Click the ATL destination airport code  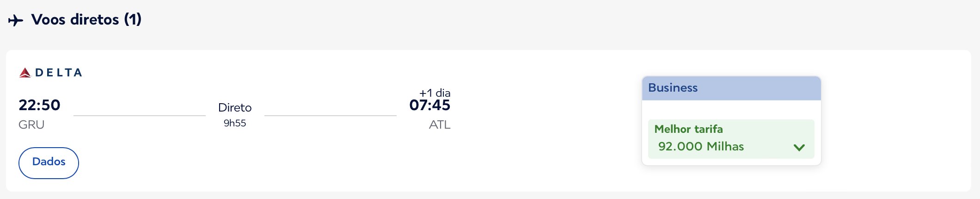tap(440, 124)
